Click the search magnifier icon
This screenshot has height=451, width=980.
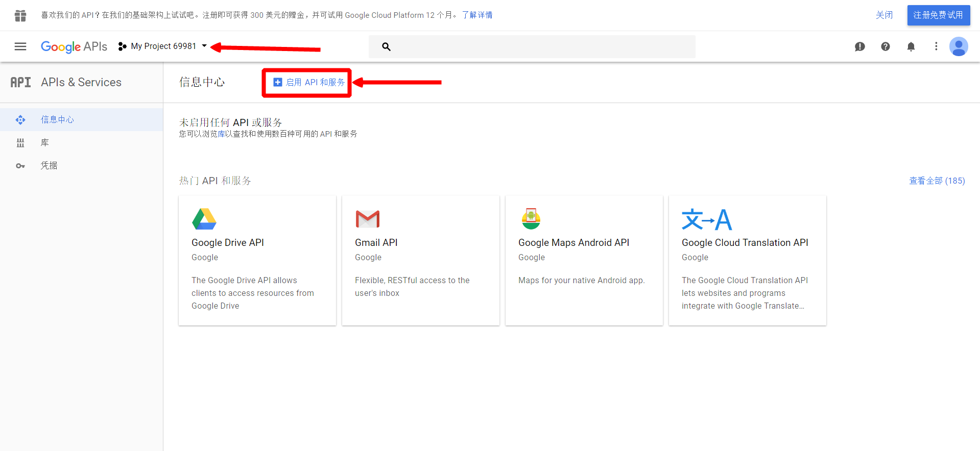tap(386, 46)
